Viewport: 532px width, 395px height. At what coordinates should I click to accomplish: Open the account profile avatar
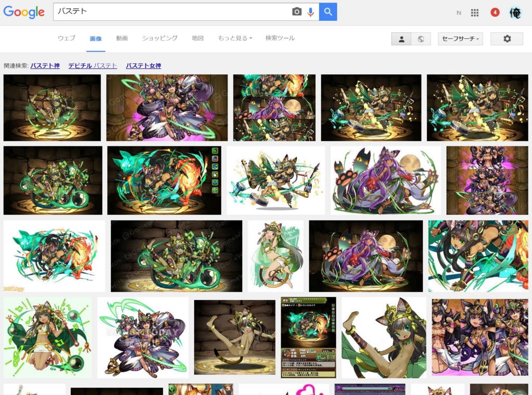click(x=515, y=12)
